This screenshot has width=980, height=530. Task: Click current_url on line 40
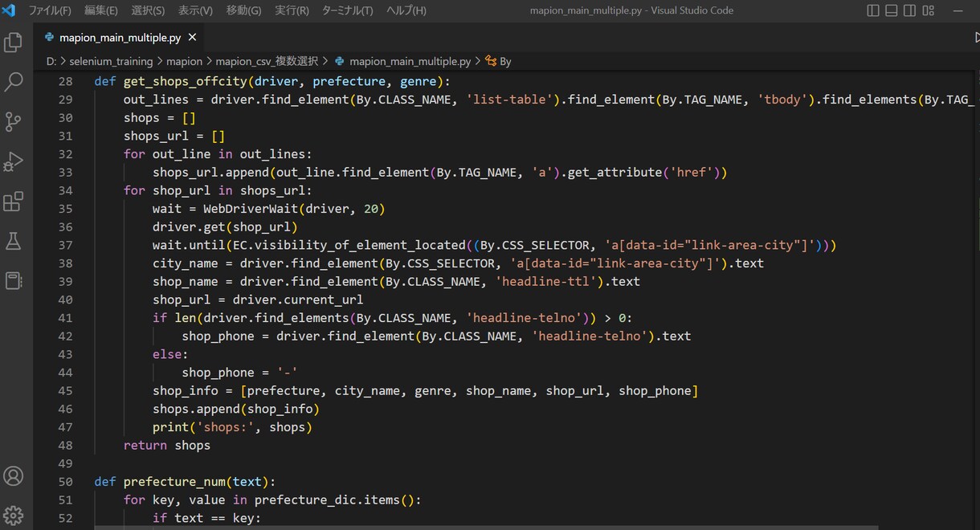(323, 300)
